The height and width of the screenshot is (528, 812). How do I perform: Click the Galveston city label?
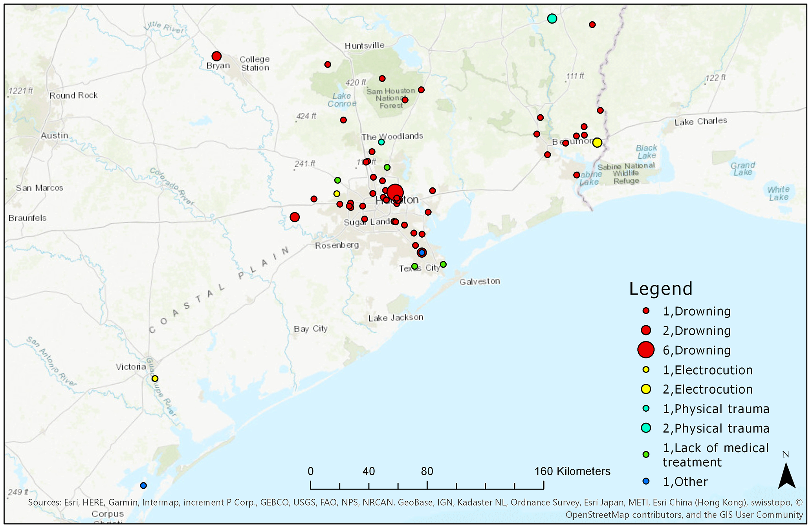pos(479,281)
